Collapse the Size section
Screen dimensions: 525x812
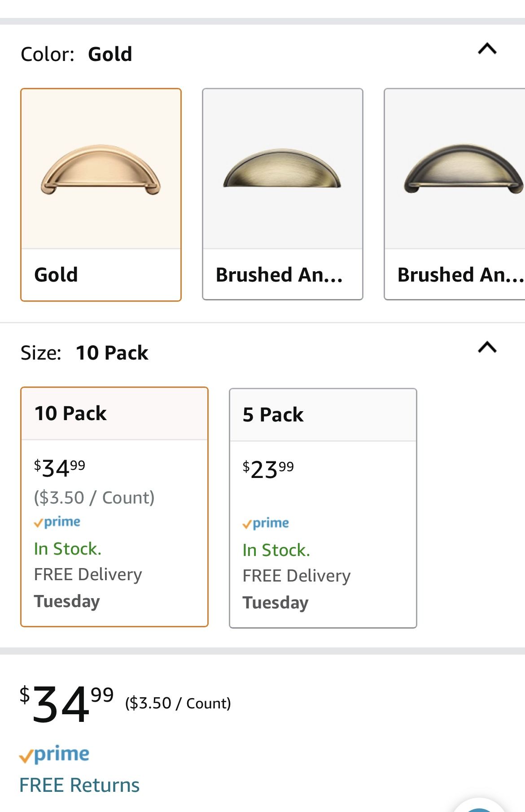pos(486,348)
